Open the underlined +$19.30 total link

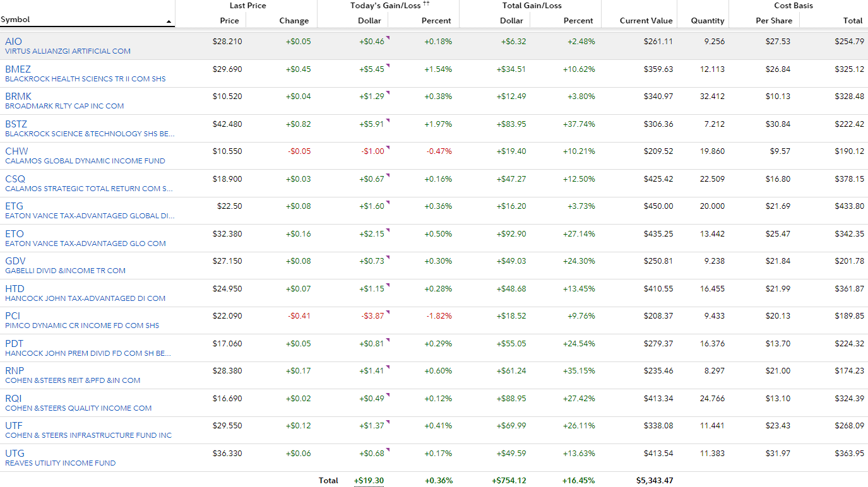[369, 481]
